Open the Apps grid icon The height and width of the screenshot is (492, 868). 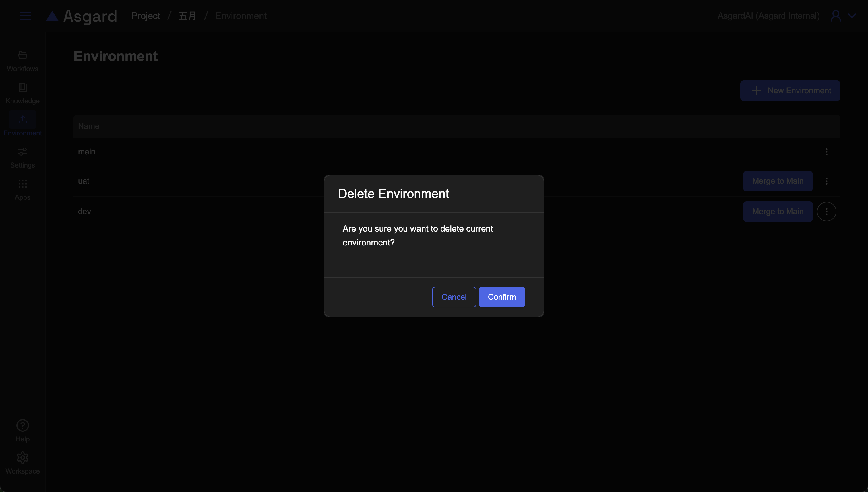[22, 184]
